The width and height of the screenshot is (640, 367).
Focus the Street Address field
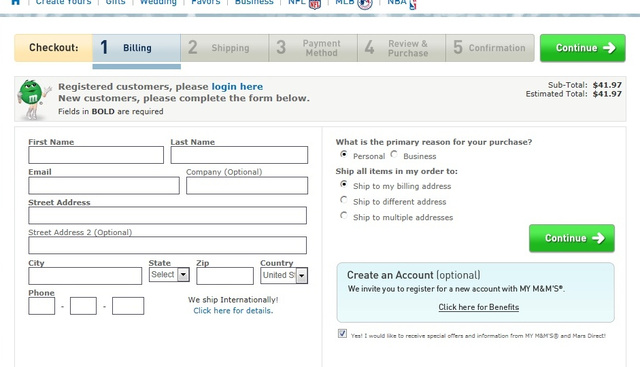pyautogui.click(x=167, y=216)
